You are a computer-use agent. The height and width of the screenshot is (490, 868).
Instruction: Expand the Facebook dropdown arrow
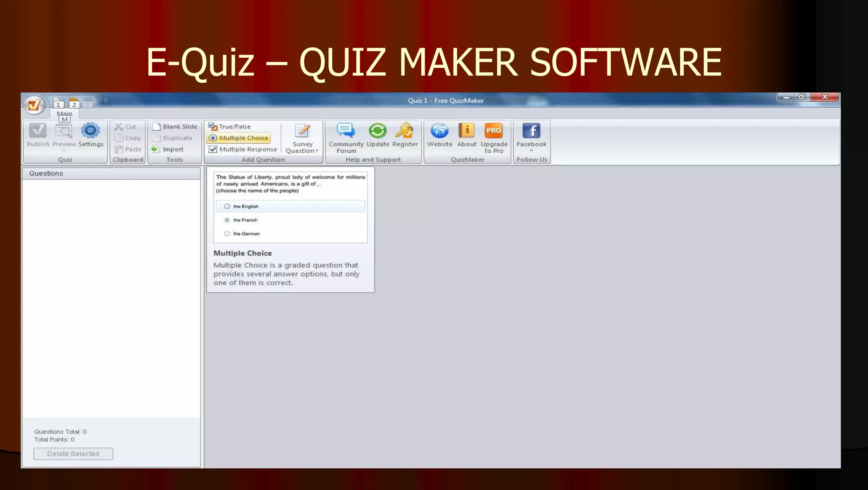[x=531, y=151]
